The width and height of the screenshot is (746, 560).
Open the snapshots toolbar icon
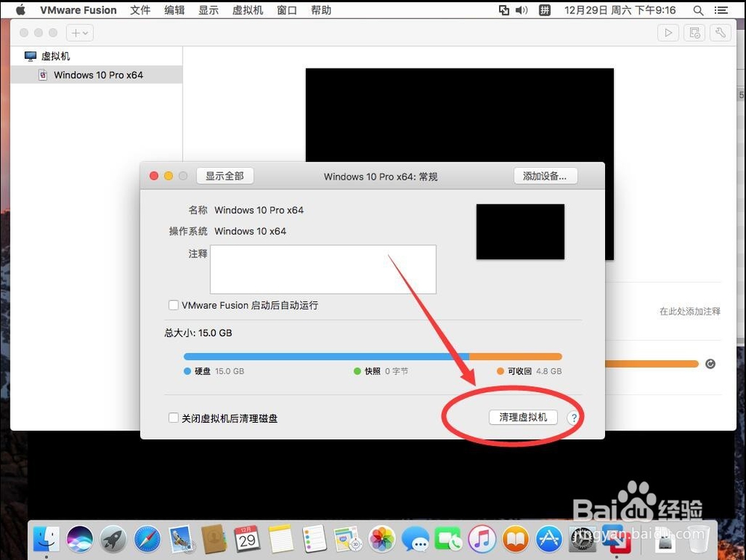click(x=694, y=33)
